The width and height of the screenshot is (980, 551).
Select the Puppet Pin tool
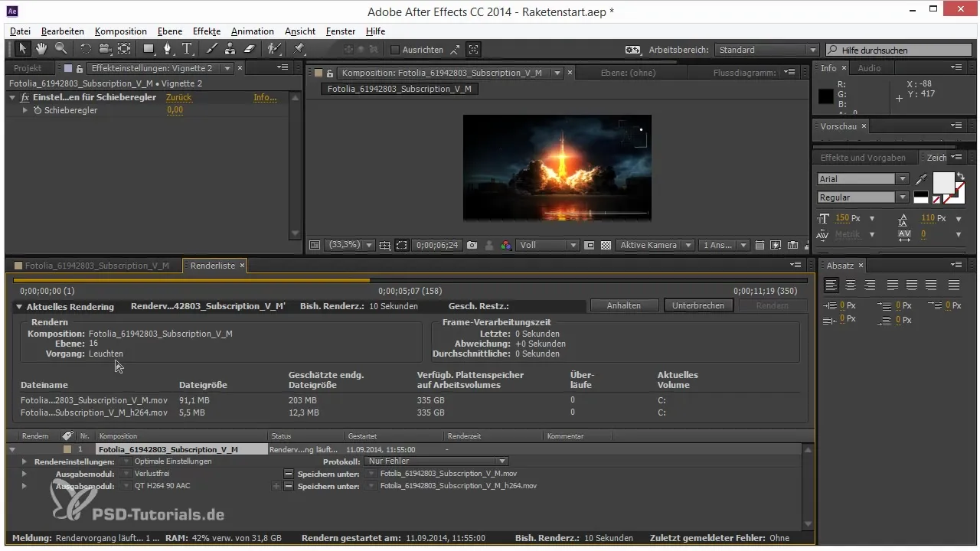pyautogui.click(x=299, y=49)
